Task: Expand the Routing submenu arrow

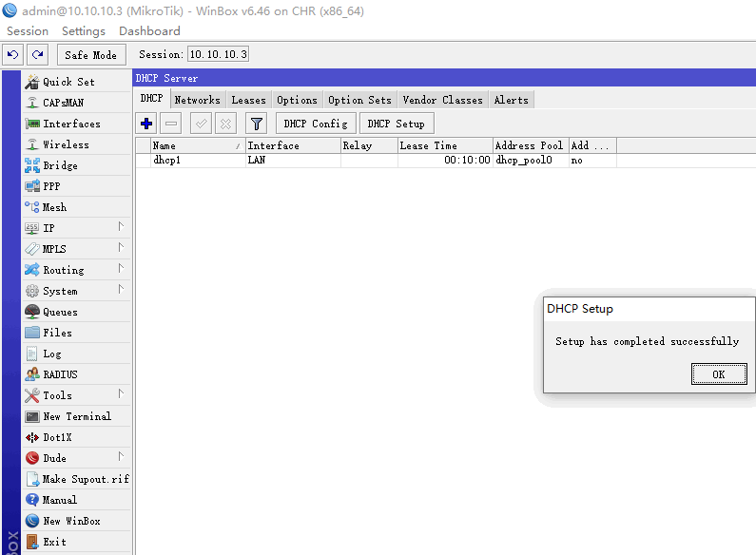Action: (x=121, y=268)
